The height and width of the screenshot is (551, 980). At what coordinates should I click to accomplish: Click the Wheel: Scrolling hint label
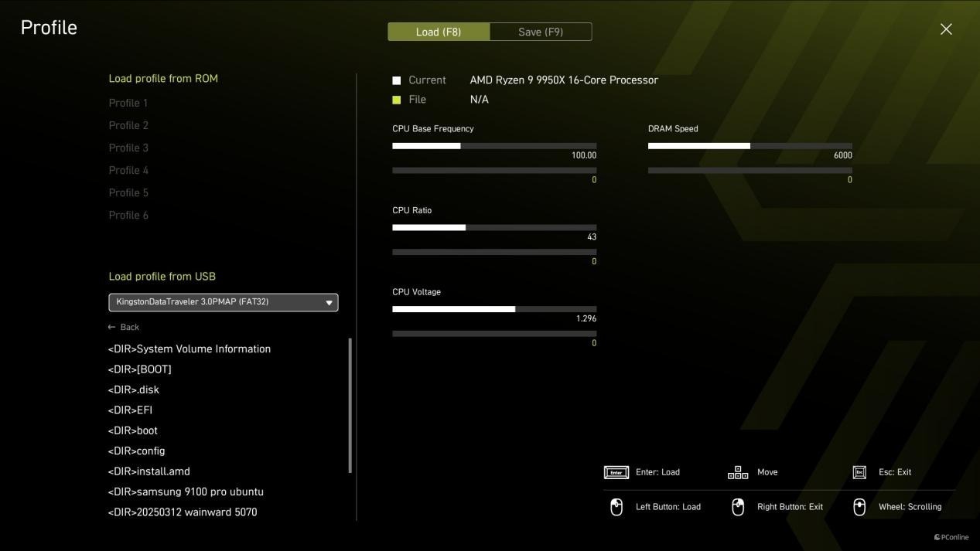coord(910,507)
